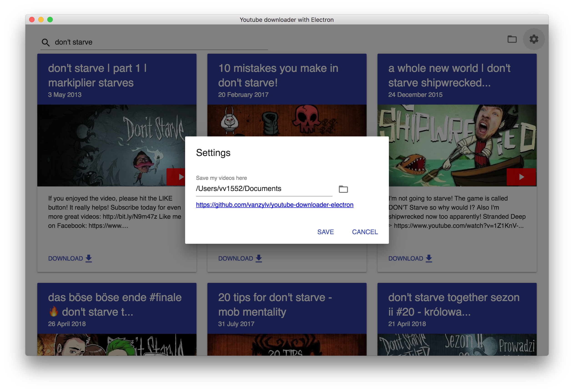The width and height of the screenshot is (574, 392).
Task: Select title 'don't starve together sezon ii #20'
Action: [454, 304]
